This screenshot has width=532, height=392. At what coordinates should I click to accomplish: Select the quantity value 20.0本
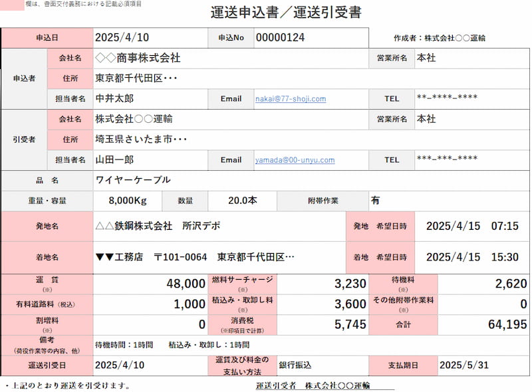pyautogui.click(x=242, y=201)
